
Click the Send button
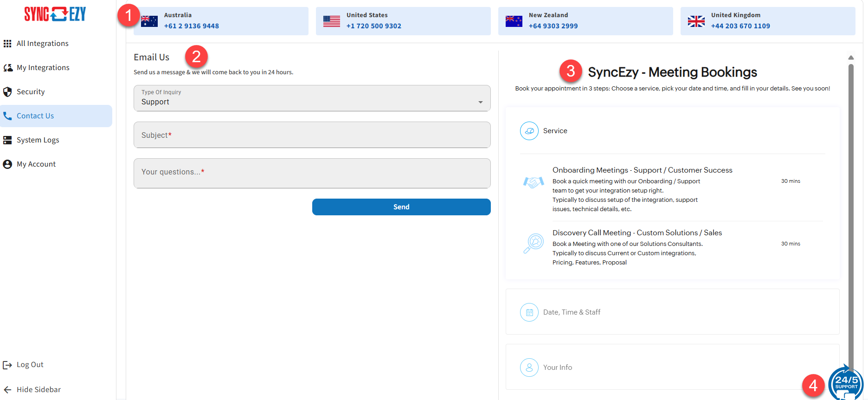coord(401,207)
